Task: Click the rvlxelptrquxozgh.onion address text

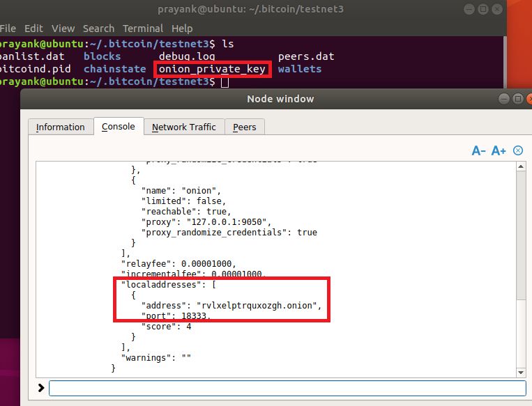Action: click(257, 305)
